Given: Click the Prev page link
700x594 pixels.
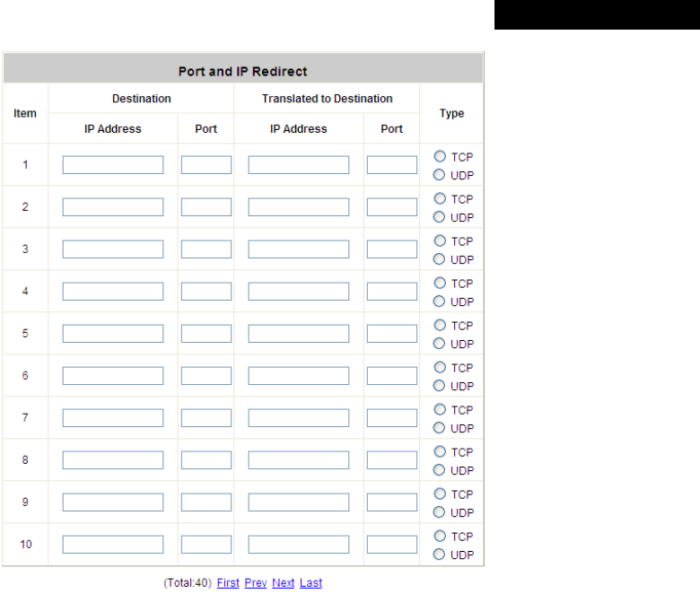Looking at the screenshot, I should (x=256, y=583).
